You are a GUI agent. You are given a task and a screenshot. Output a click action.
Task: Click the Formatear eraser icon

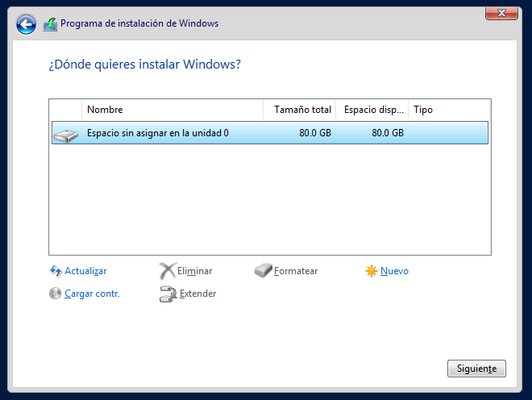click(x=264, y=270)
